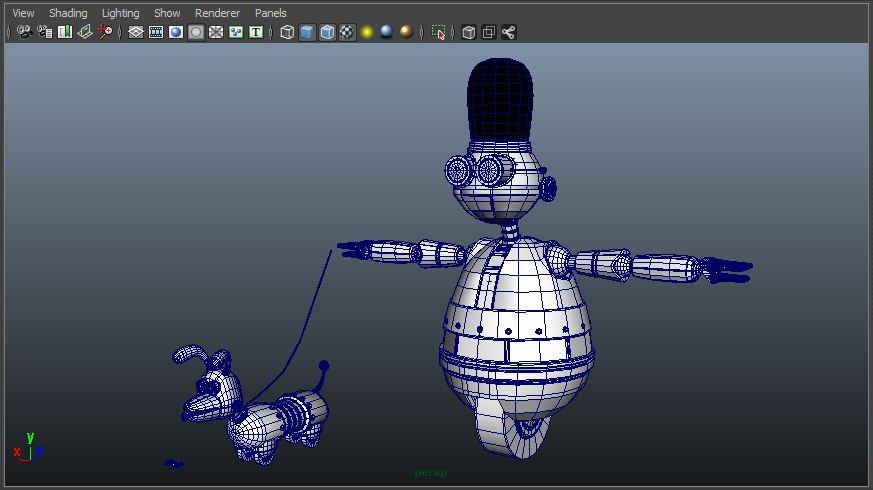Switch to Wireframe display mode

pos(287,32)
